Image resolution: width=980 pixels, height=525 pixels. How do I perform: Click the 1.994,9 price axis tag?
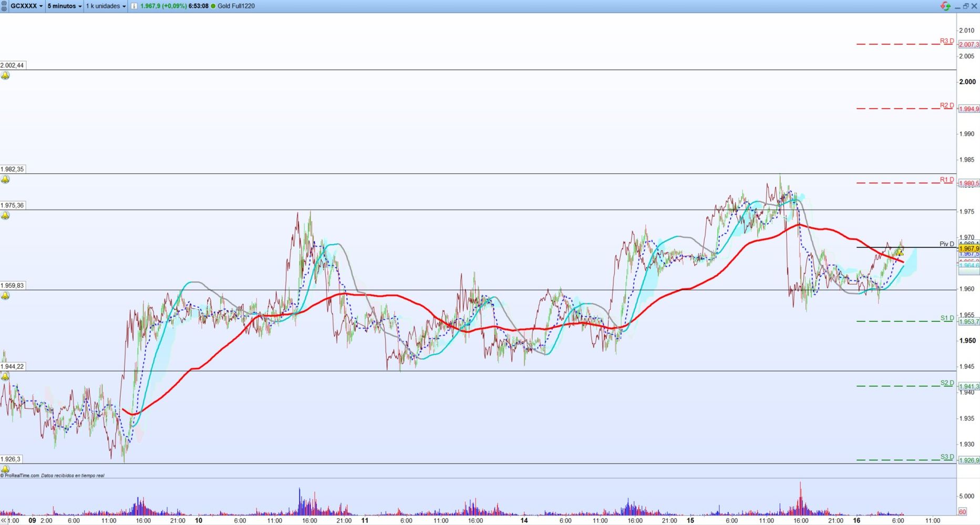click(969, 109)
